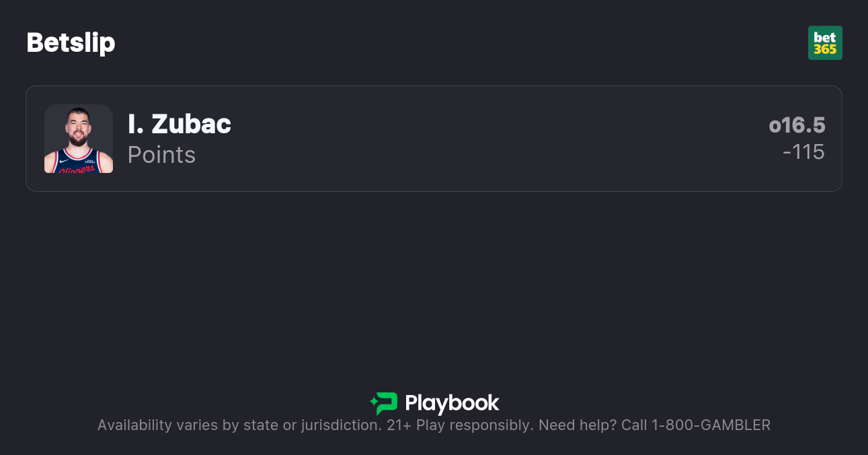Select the player name I. Zubac
This screenshot has width=868, height=455.
(179, 125)
